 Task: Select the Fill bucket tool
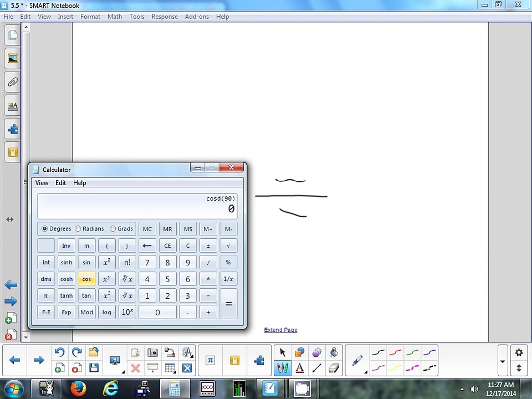(x=334, y=352)
